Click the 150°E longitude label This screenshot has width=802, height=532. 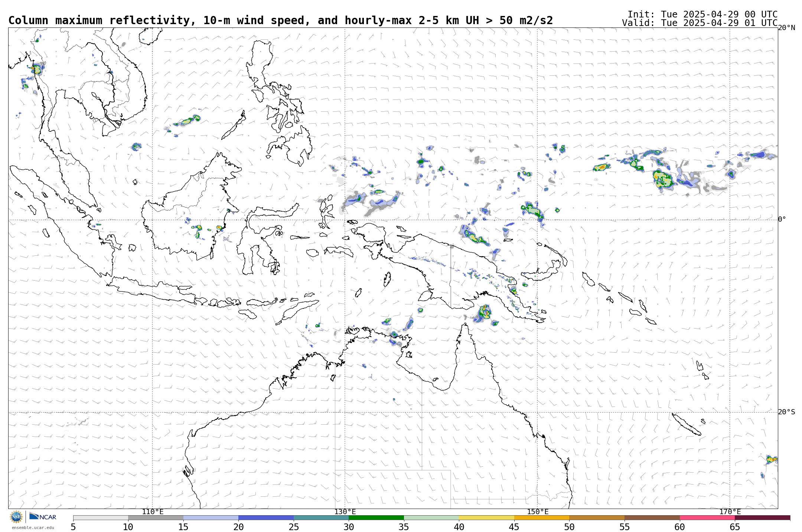click(x=538, y=512)
